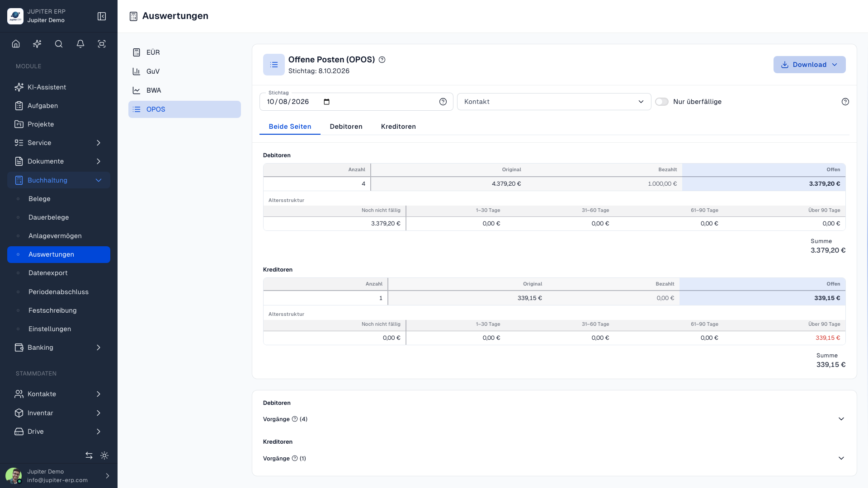Open the search icon
The width and height of the screenshot is (868, 488).
59,44
